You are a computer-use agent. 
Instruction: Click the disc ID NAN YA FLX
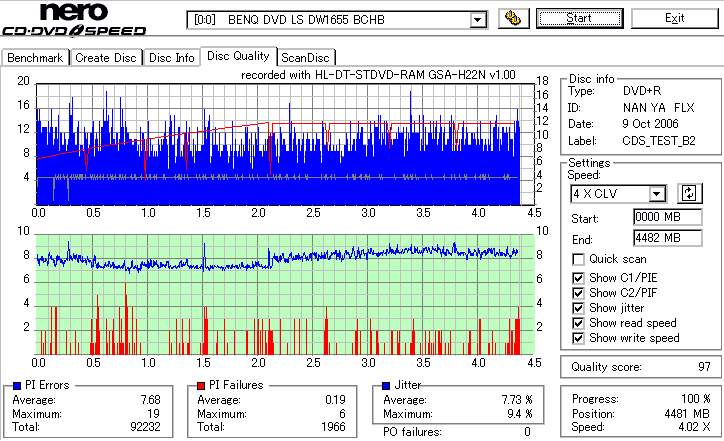(x=658, y=108)
